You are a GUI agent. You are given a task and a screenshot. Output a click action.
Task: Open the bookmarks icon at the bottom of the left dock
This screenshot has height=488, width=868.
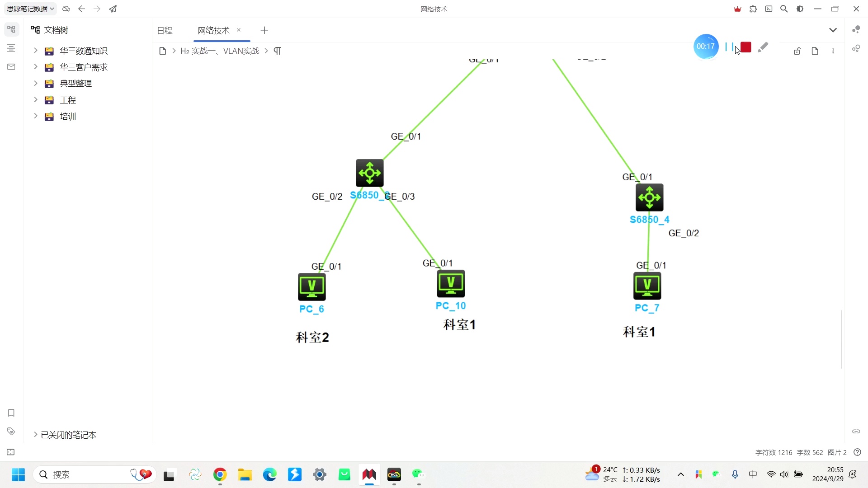click(11, 413)
